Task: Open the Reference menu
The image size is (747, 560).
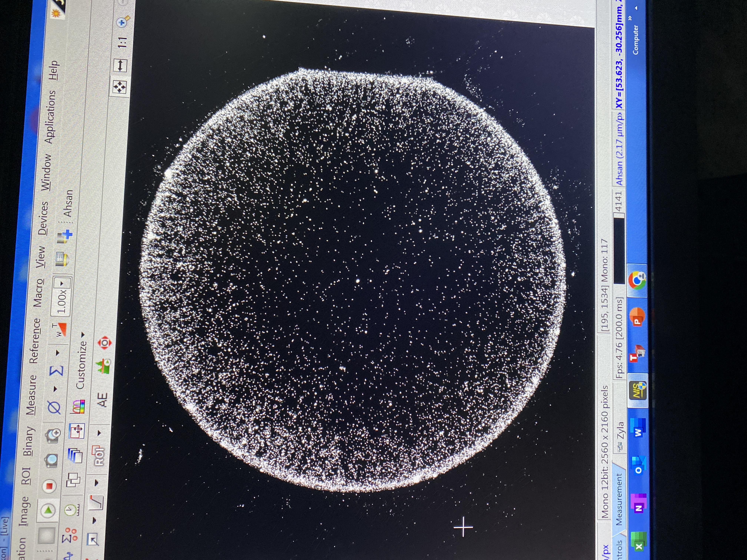Action: coord(35,341)
